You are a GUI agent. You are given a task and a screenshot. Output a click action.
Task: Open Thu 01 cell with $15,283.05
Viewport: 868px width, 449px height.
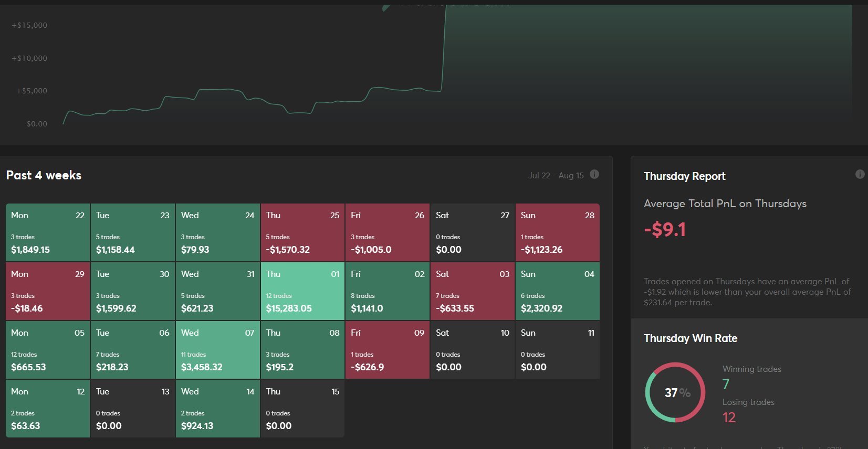[302, 291]
